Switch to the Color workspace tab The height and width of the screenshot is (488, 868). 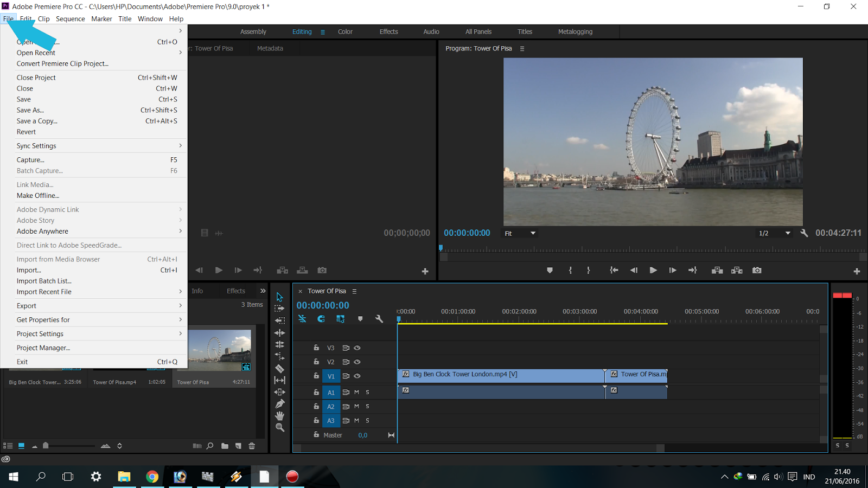(345, 32)
